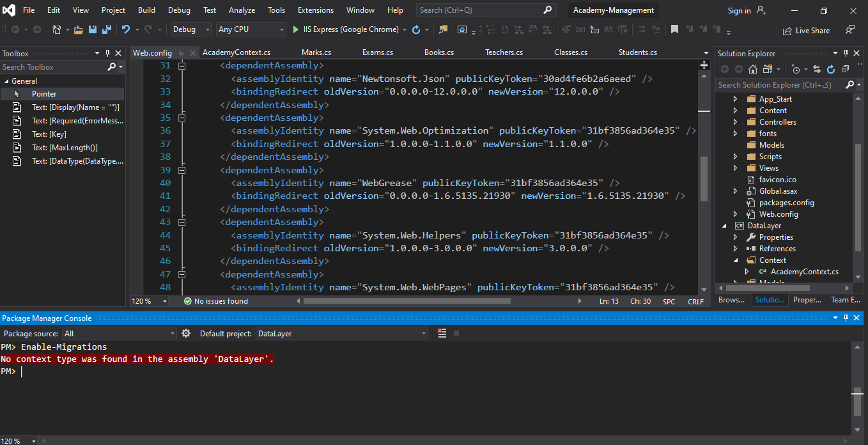The height and width of the screenshot is (445, 868).
Task: Collapse the System.Web.Helpers dependentAssembly block at line 43
Action: click(182, 222)
